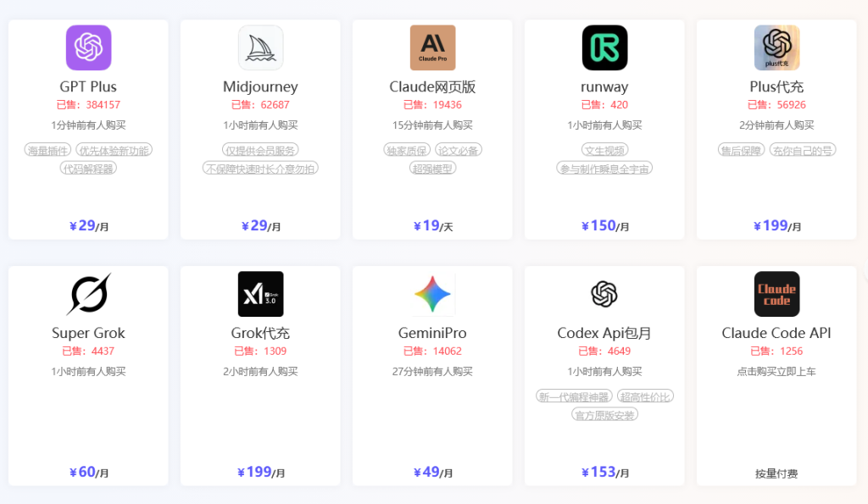Click the 点击购买立即上车 text
The image size is (868, 504).
[x=776, y=371]
